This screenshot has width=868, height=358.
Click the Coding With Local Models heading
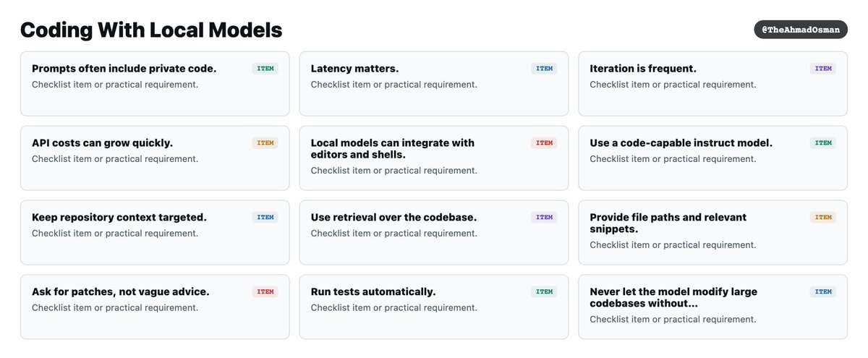[x=151, y=30]
